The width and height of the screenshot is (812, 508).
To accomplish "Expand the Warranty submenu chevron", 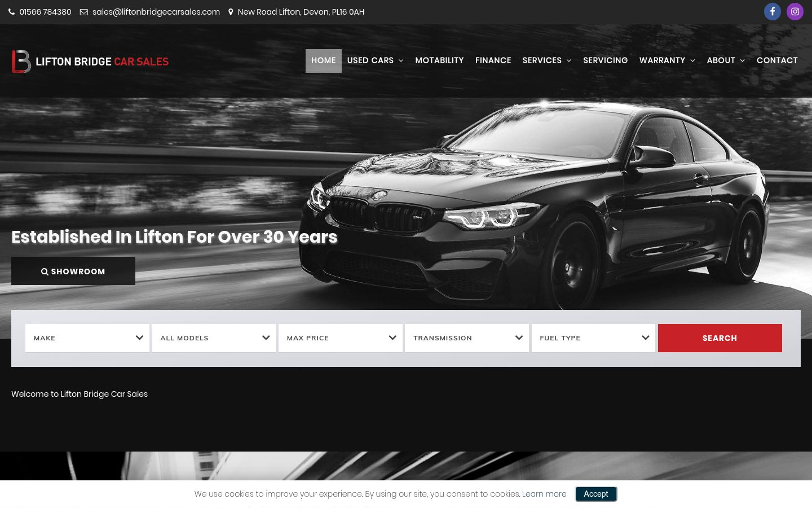I will [x=692, y=61].
